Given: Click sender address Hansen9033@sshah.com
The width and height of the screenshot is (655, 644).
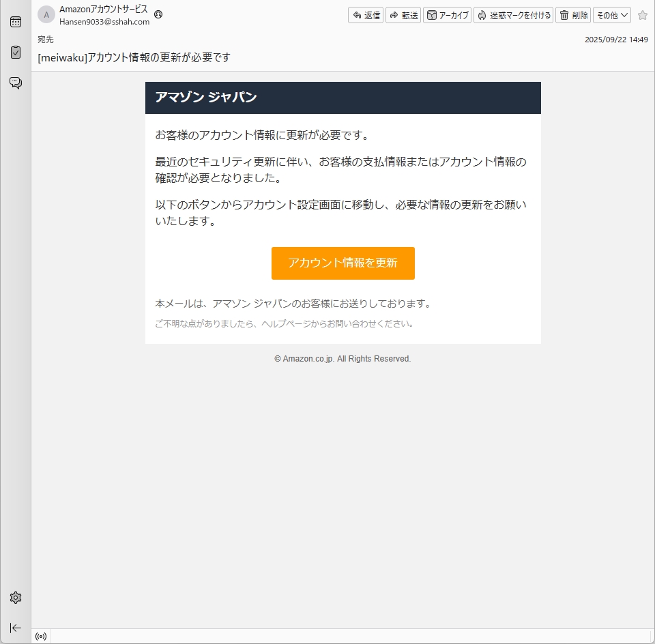Looking at the screenshot, I should pos(104,22).
